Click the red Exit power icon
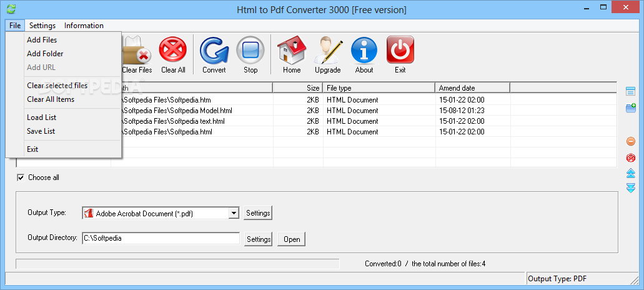Screen dimensions: 644x290 click(x=400, y=50)
